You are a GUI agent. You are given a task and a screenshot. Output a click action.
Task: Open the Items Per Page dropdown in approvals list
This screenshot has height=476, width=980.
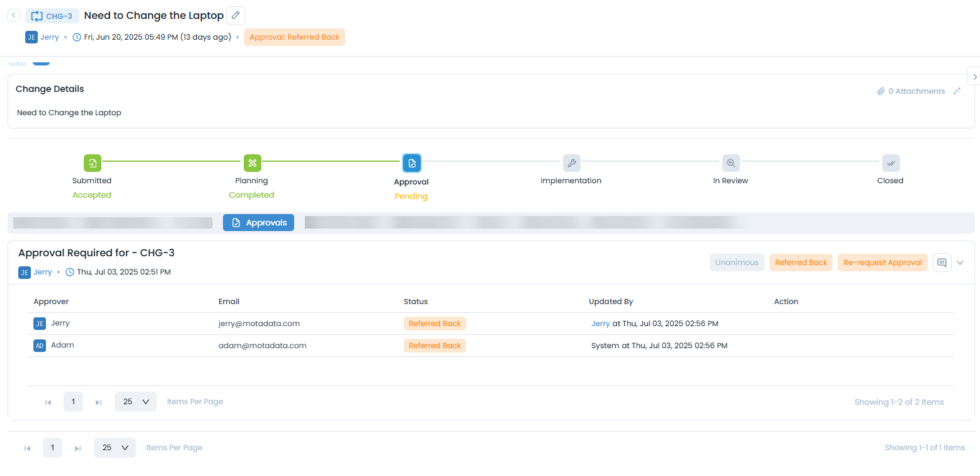tap(135, 401)
